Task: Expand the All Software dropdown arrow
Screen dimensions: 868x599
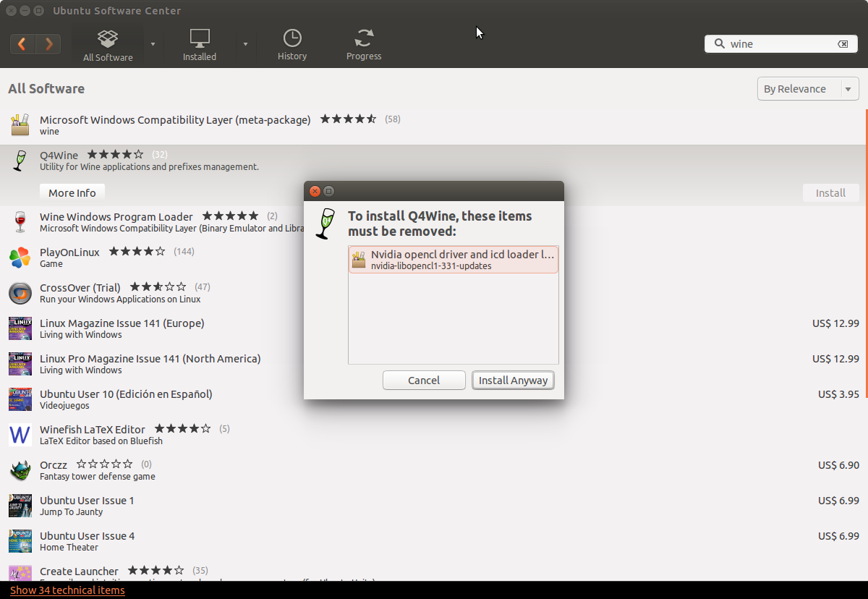Action: 153,44
